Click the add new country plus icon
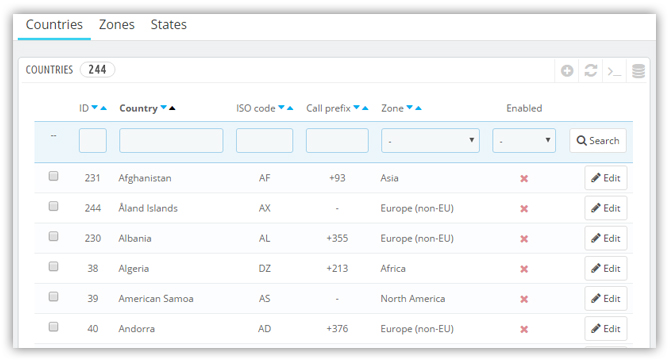Viewport: 670px width, 363px height. point(567,70)
